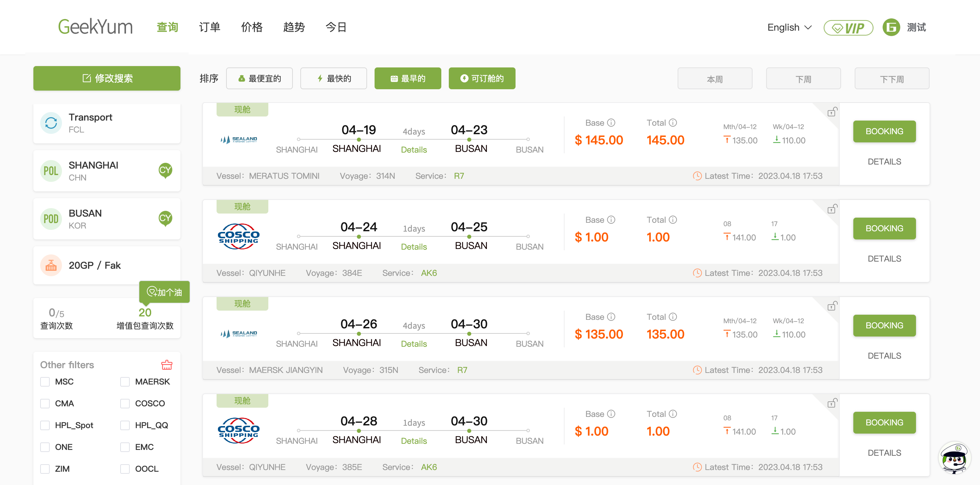The image size is (980, 485).
Task: Click the 20GP container icon
Action: tap(51, 265)
